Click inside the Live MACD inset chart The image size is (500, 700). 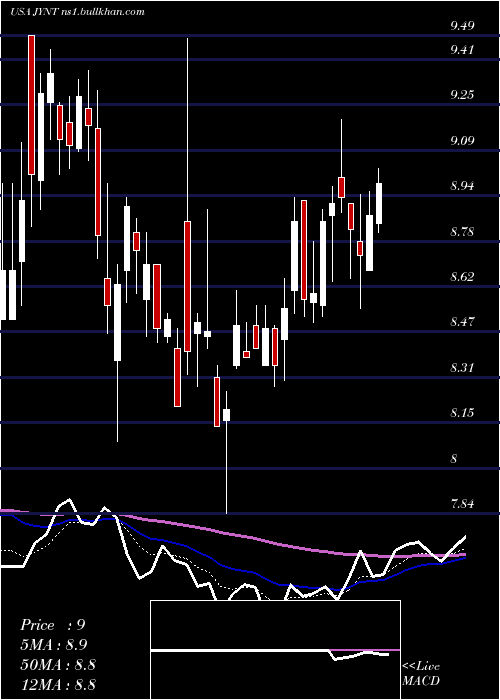coord(275,650)
